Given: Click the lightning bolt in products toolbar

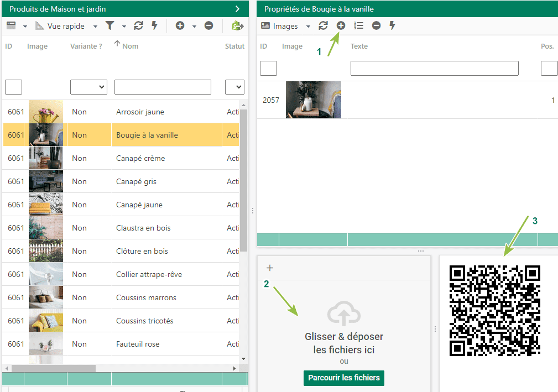Looking at the screenshot, I should [x=154, y=25].
